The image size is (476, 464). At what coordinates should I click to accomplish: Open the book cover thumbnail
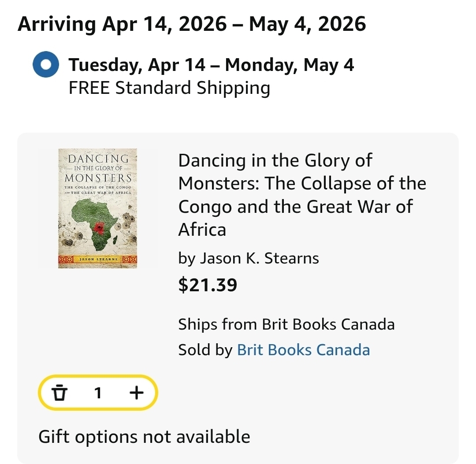97,208
